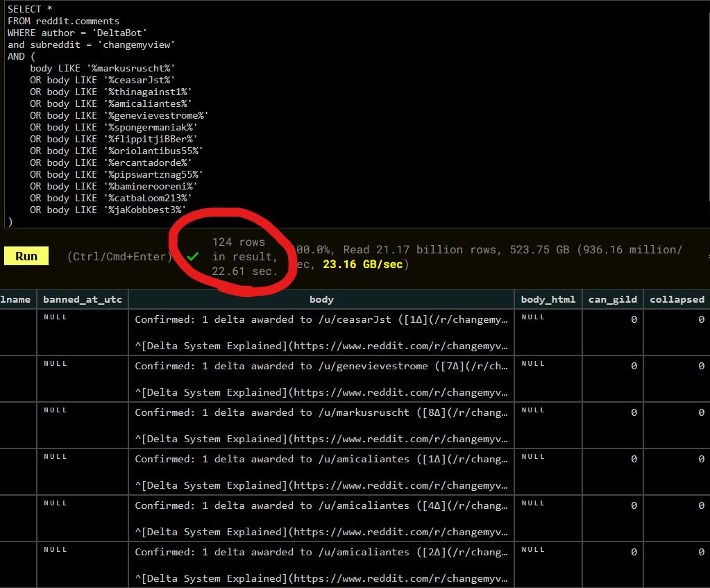
Task: Click the '%markusruscht%' line in the query
Action: pos(102,68)
